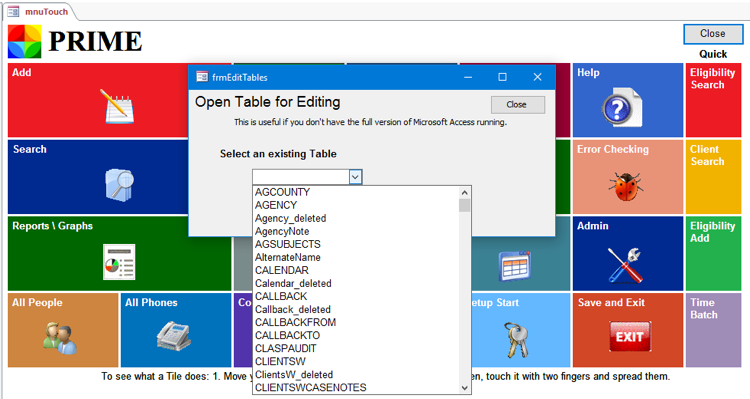
Task: Open the Add tile notepad icon
Action: tap(117, 106)
